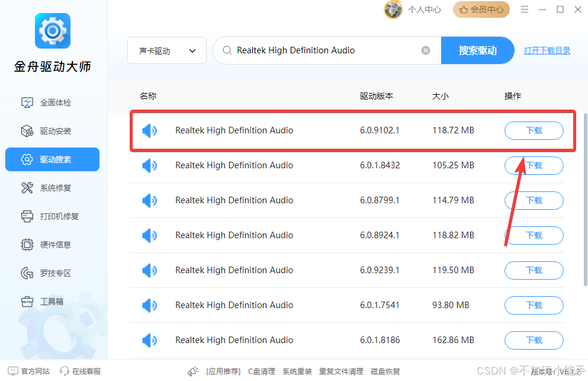Click the 系统修复 wrench icon

click(x=27, y=188)
